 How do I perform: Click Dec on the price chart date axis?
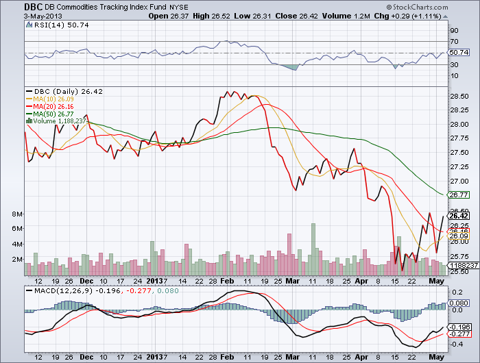tap(86, 281)
